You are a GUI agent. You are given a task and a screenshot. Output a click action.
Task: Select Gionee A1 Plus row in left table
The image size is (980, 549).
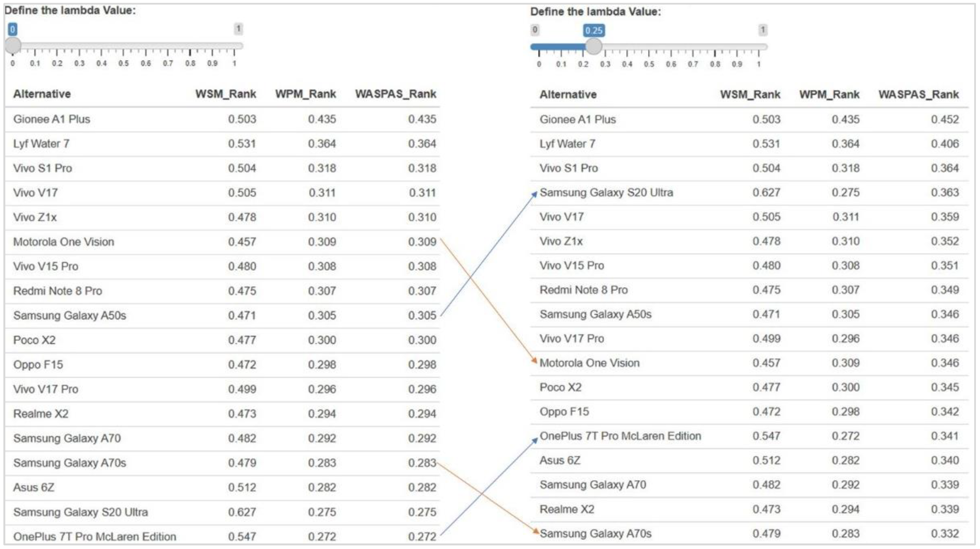[52, 119]
